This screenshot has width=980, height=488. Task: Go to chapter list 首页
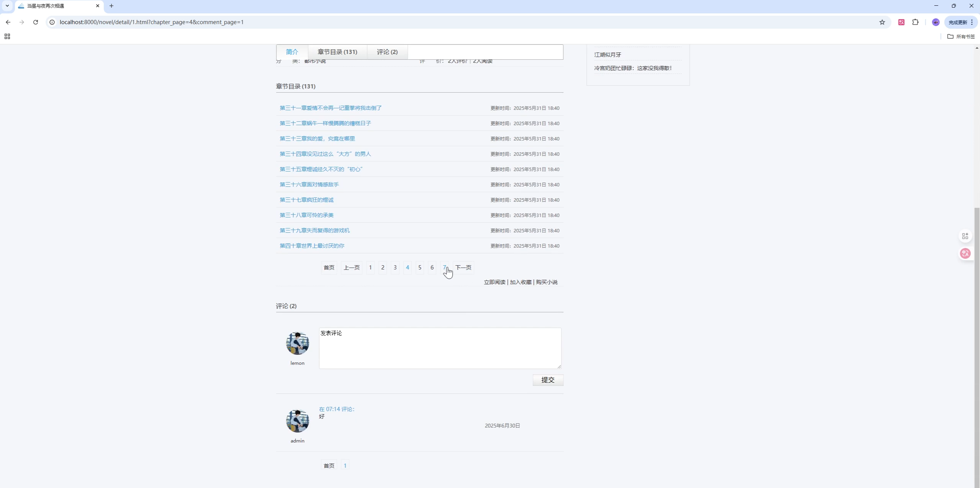pos(329,268)
